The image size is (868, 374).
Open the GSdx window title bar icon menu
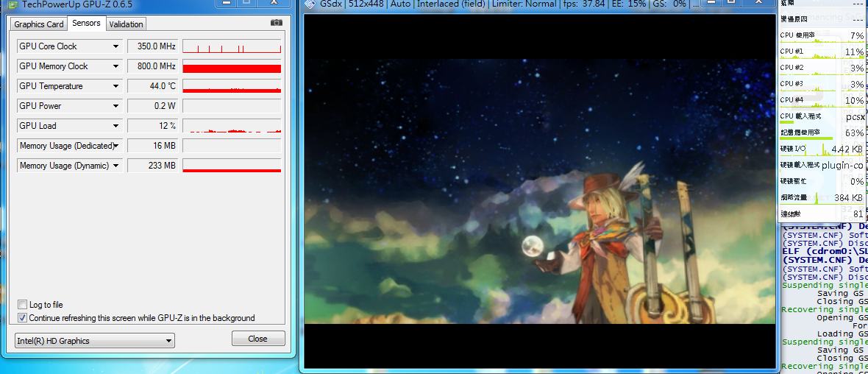(x=310, y=4)
